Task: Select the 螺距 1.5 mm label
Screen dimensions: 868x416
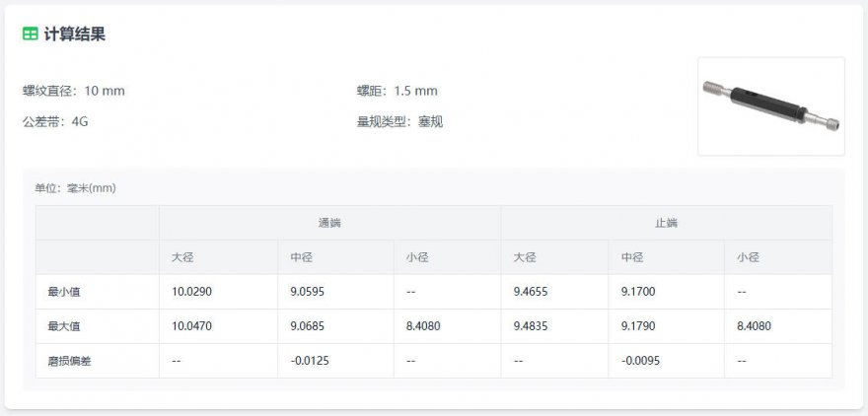Action: pyautogui.click(x=397, y=91)
